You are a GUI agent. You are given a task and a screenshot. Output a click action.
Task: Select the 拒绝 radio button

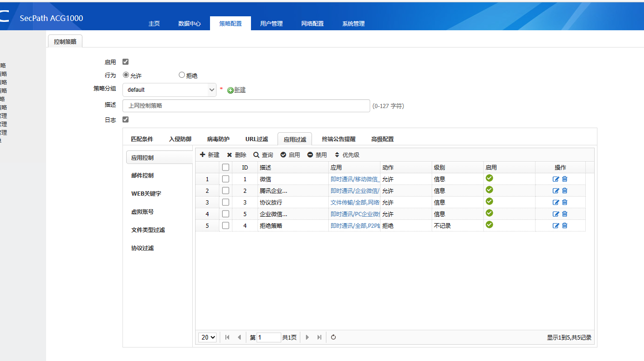click(182, 75)
